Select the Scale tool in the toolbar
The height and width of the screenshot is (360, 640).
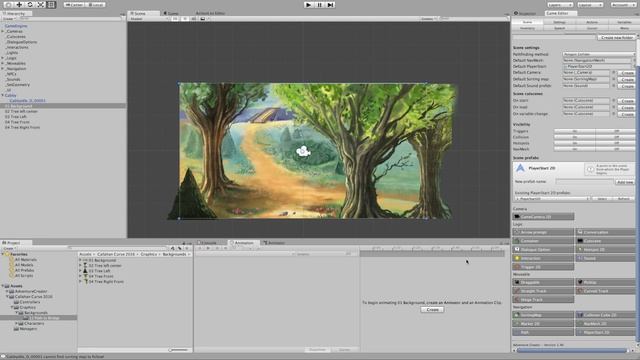pyautogui.click(x=40, y=4)
